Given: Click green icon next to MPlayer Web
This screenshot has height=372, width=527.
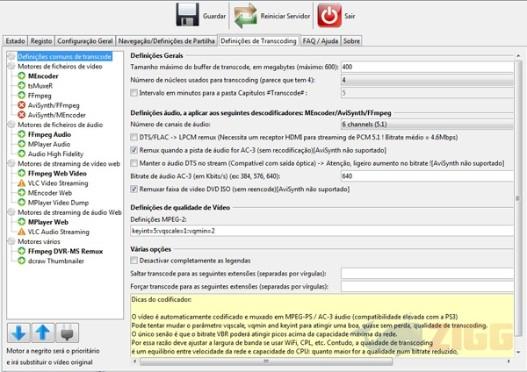Looking at the screenshot, I should tap(22, 222).
